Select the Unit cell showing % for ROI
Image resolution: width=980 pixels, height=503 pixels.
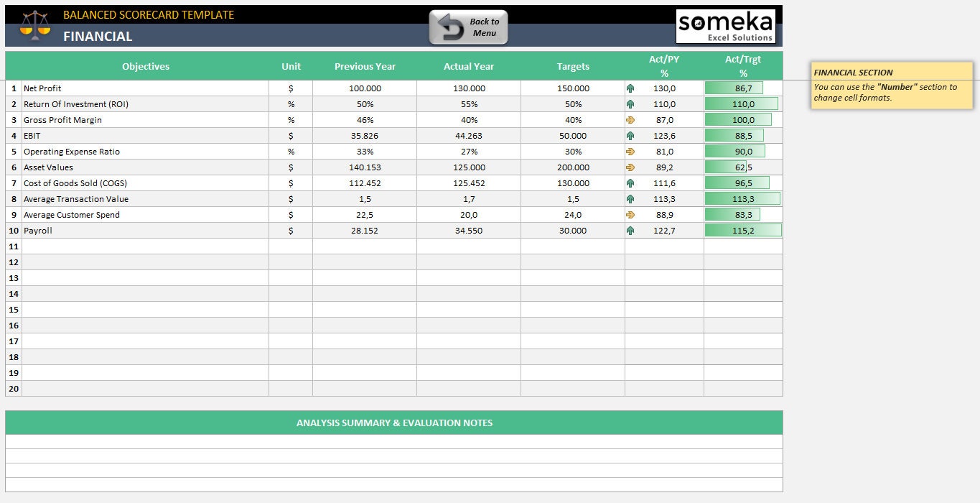coord(291,103)
